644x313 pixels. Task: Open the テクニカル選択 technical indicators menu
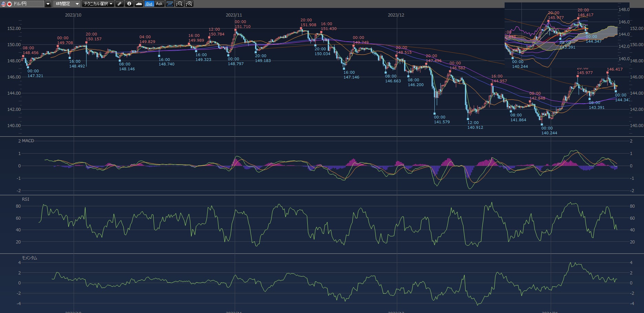pyautogui.click(x=98, y=4)
